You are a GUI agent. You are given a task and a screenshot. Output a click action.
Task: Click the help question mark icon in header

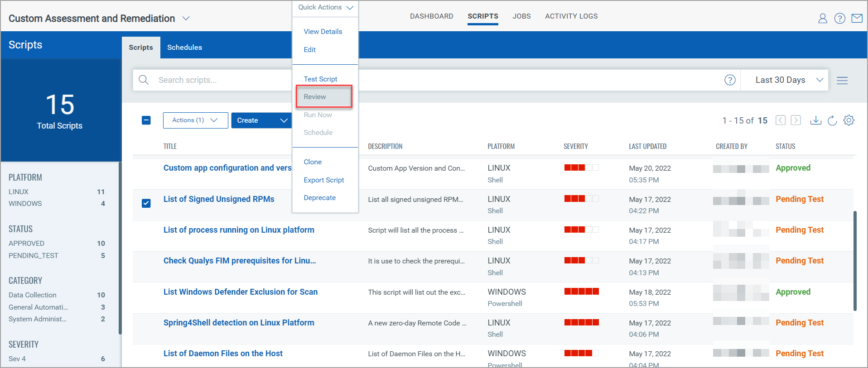(x=839, y=18)
